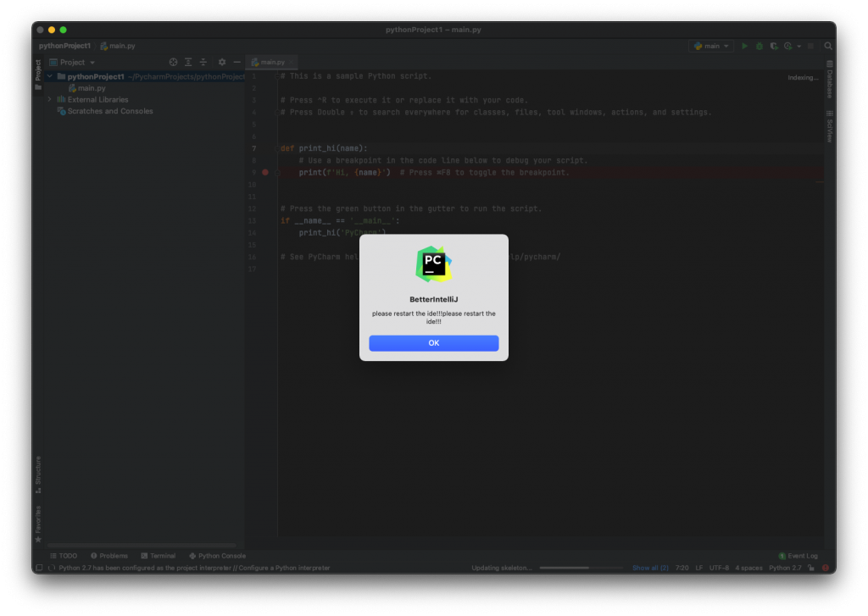868x616 pixels.
Task: Open Project panel gear settings
Action: tap(222, 63)
